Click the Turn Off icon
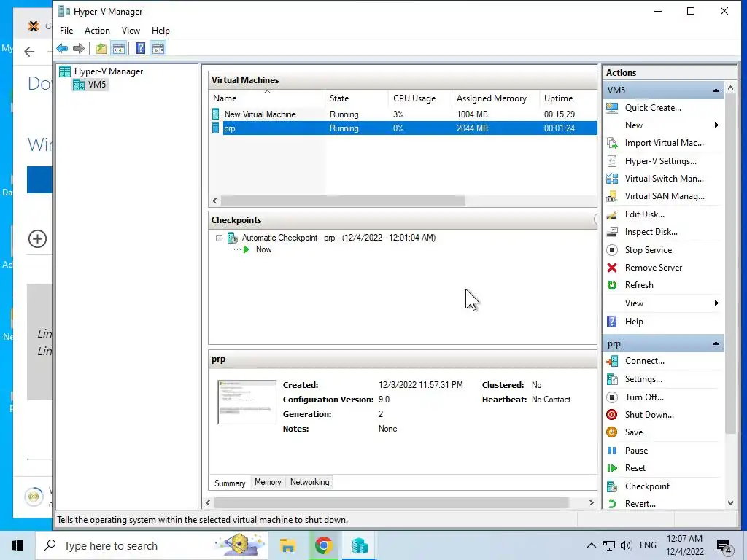This screenshot has height=560, width=747. [612, 397]
